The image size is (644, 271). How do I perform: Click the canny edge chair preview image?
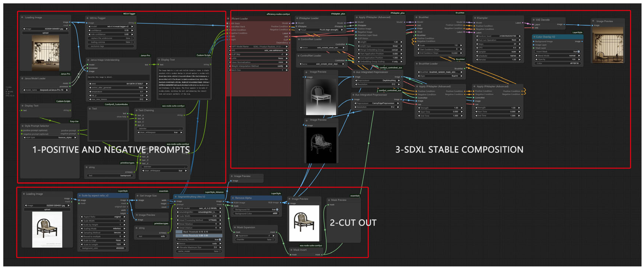click(x=321, y=145)
